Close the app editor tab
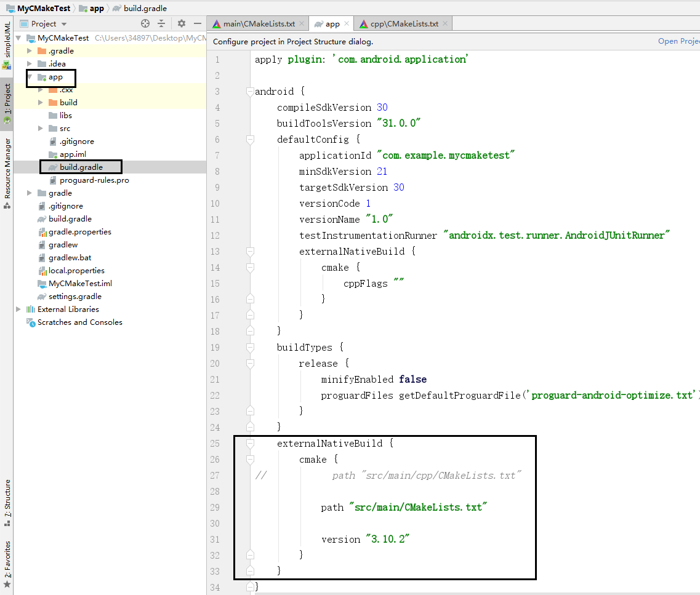Viewport: 700px width, 595px height. click(x=347, y=23)
